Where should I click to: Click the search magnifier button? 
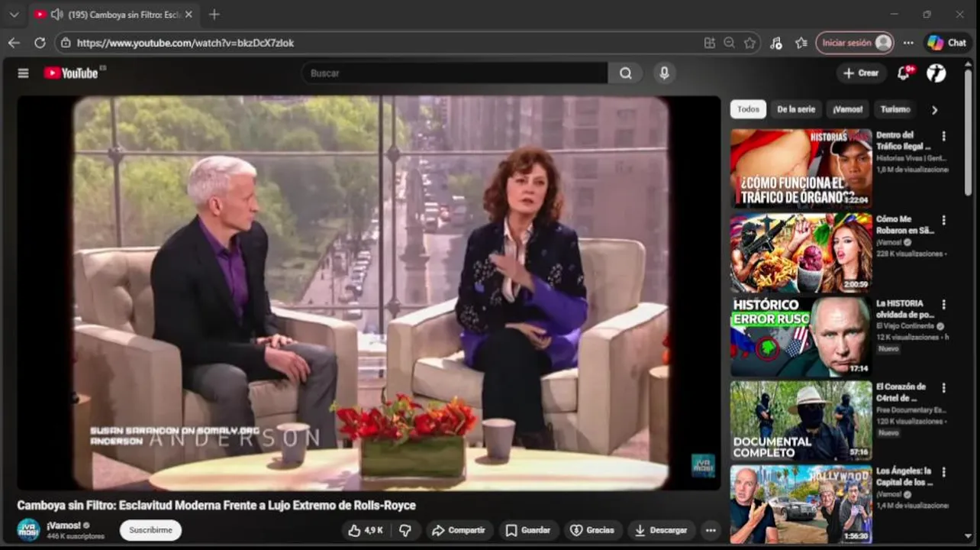[626, 73]
